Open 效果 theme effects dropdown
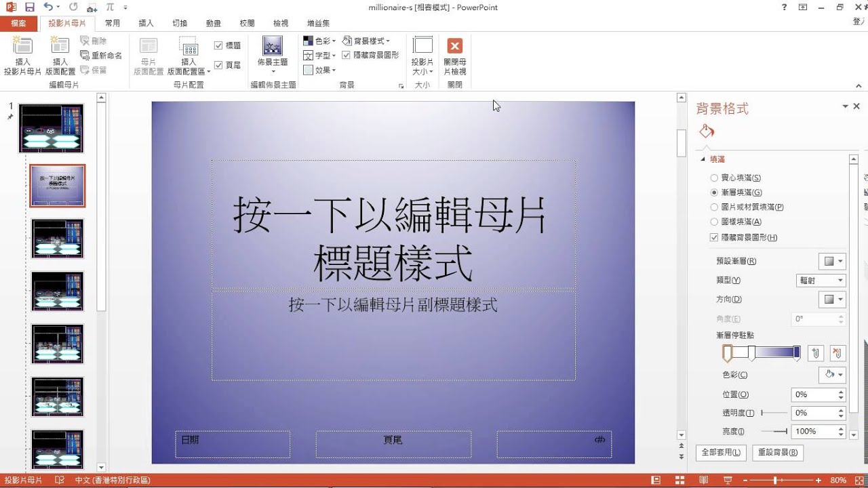Viewport: 868px width, 488px height. coord(319,70)
